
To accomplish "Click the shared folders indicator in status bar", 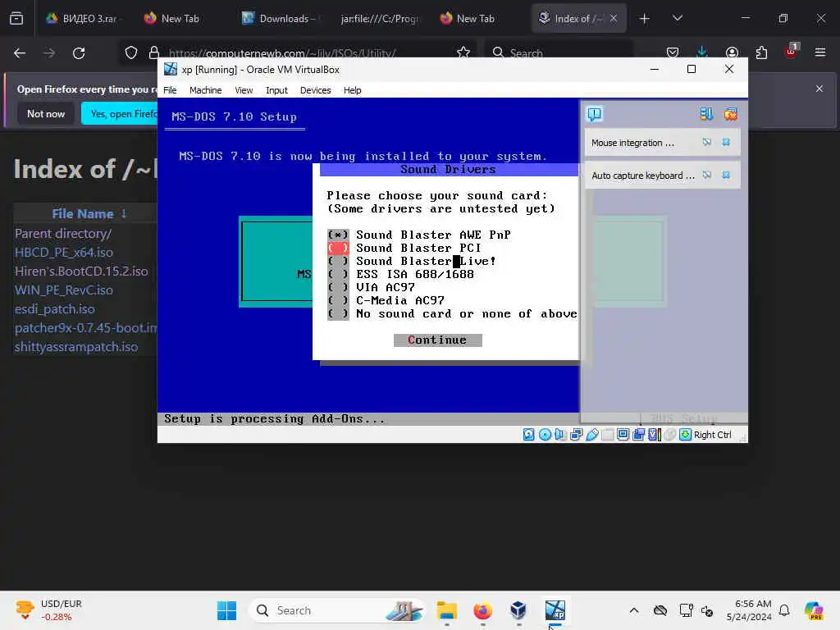I will point(608,435).
